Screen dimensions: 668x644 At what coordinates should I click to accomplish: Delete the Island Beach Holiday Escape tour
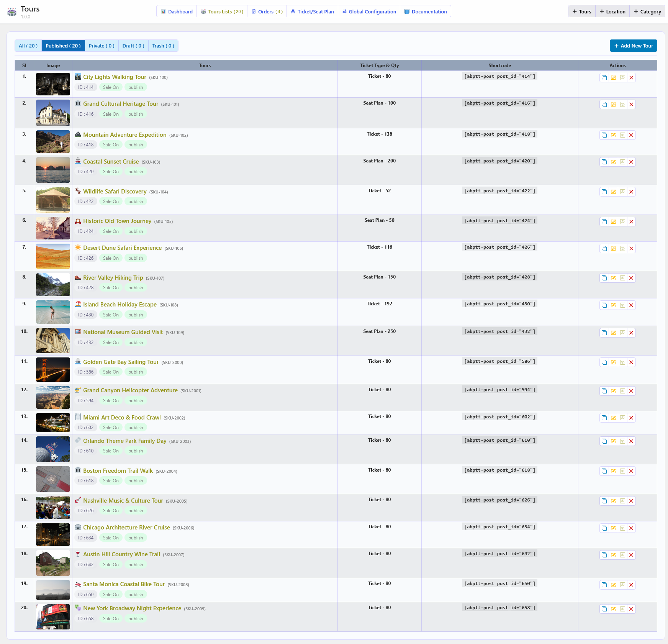[631, 305]
